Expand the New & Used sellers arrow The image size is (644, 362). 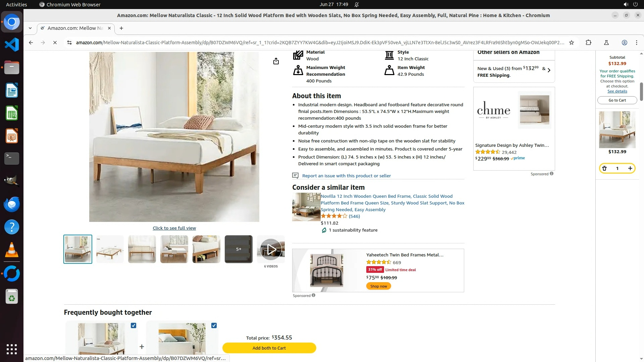(549, 70)
